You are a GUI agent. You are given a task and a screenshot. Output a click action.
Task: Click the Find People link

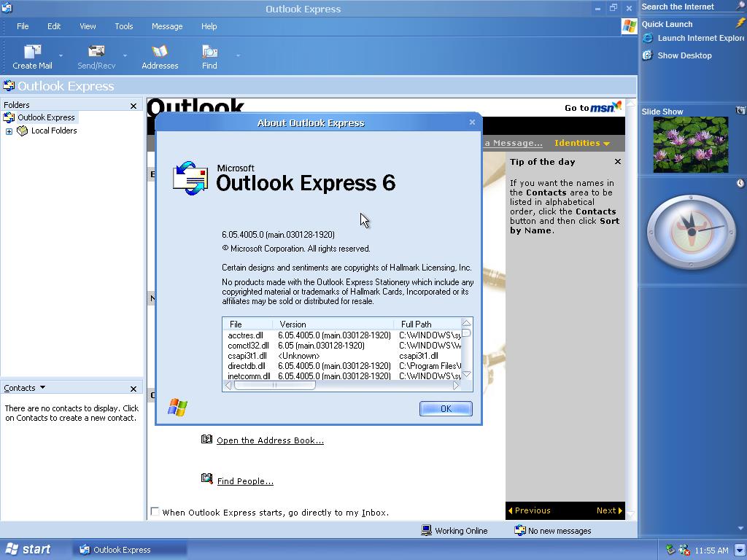245,481
